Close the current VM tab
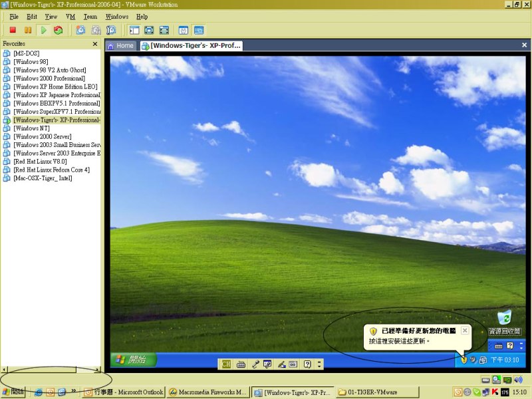This screenshot has height=399, width=532. 524,45
